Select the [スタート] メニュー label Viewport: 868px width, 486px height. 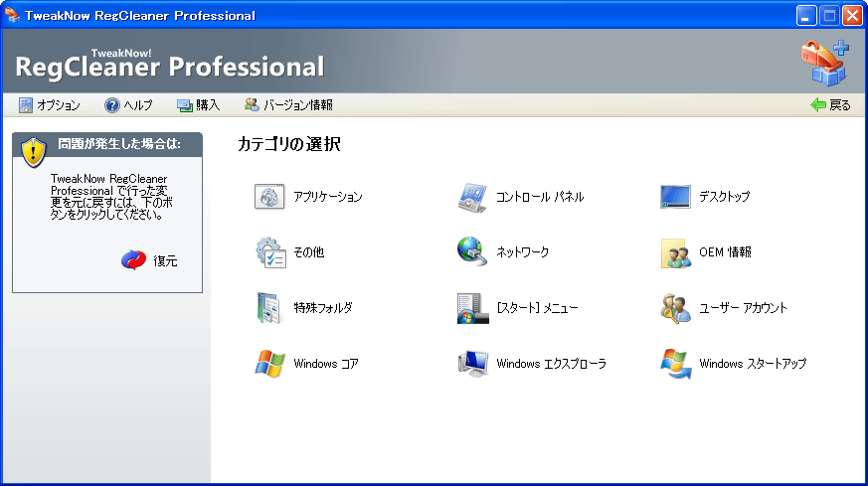(537, 308)
